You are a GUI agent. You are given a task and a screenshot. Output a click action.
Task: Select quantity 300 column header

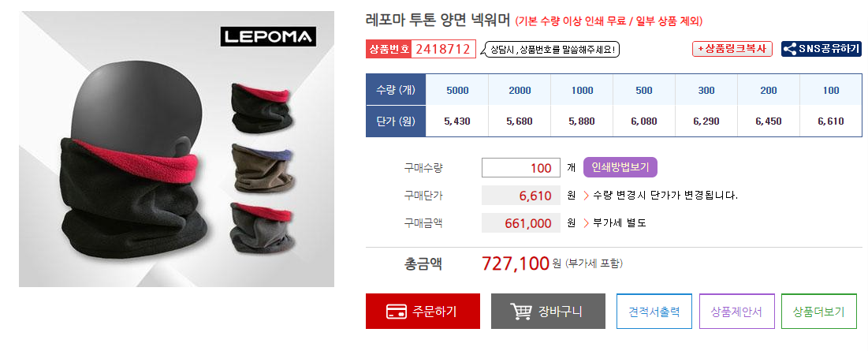point(706,90)
